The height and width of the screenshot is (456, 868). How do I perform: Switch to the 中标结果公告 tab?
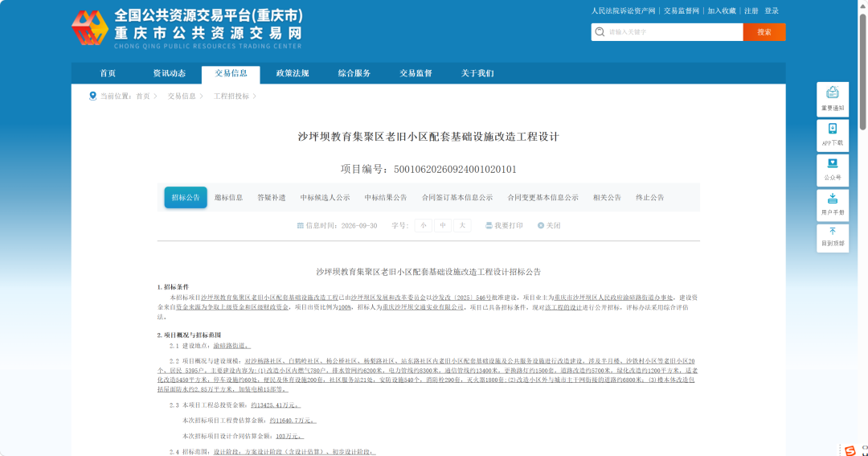point(386,198)
